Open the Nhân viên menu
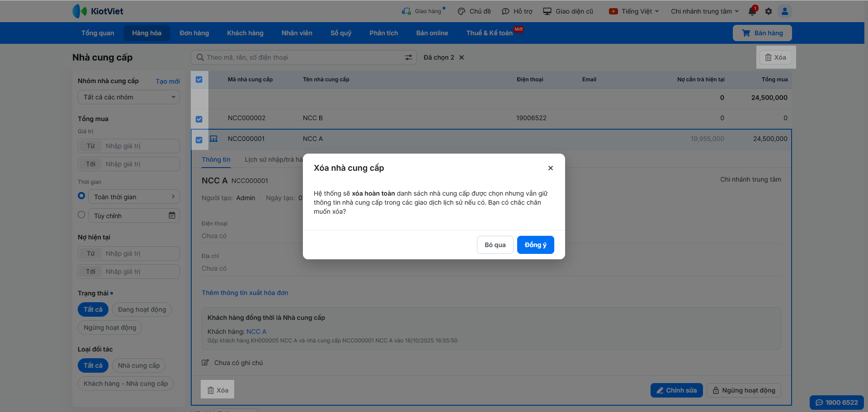 click(297, 33)
